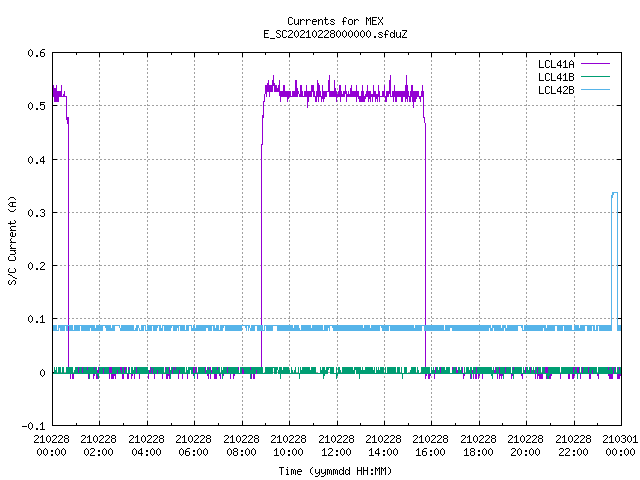Click the 0.1 y-axis tick value
This screenshot has height=480, width=640.
pos(36,319)
